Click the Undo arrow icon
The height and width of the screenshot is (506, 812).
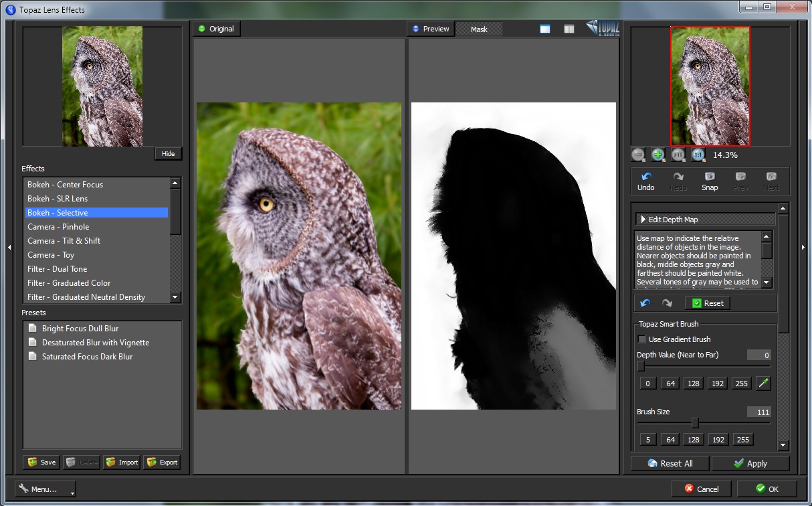pos(645,177)
